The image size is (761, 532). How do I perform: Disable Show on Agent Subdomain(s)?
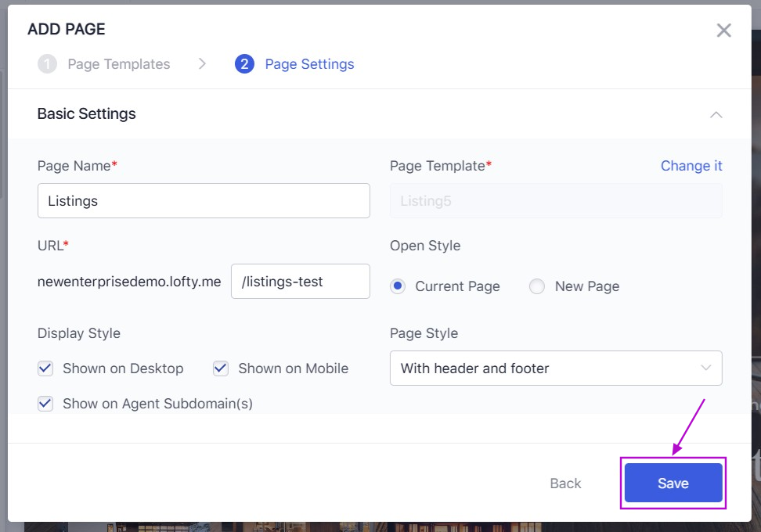click(45, 404)
